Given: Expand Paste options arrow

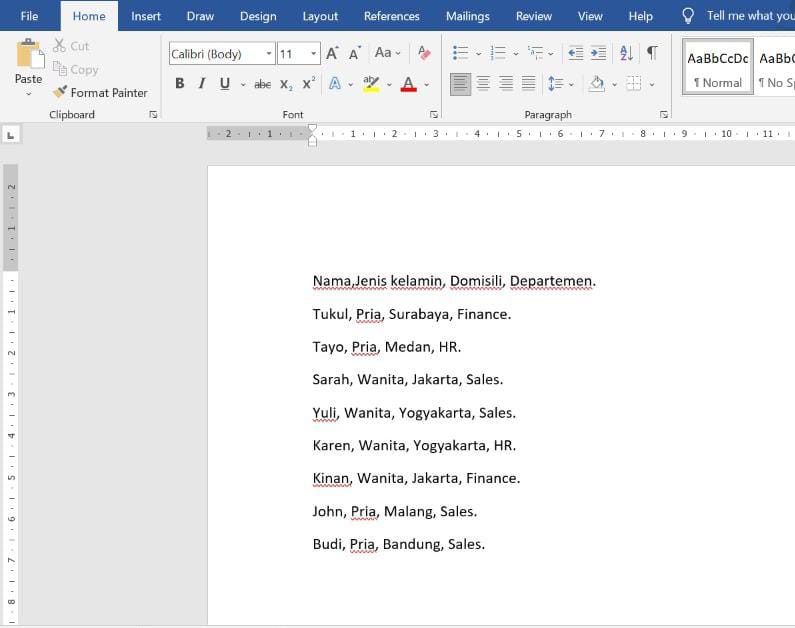Looking at the screenshot, I should pos(28,94).
